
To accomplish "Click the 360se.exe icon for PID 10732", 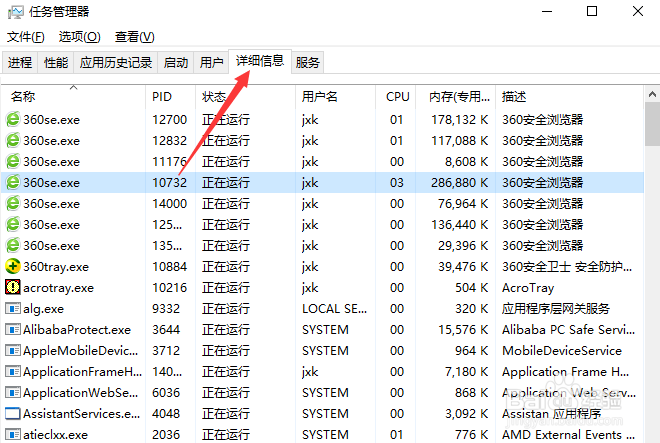I will (x=13, y=182).
